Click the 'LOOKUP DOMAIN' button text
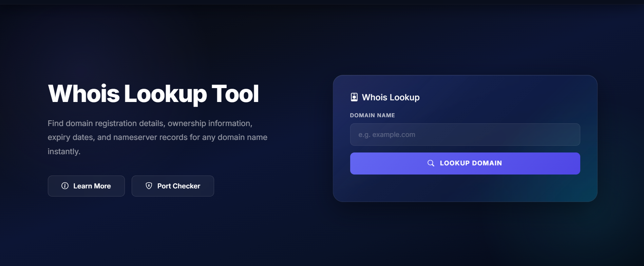Viewport: 644px width, 266px height. pyautogui.click(x=471, y=163)
